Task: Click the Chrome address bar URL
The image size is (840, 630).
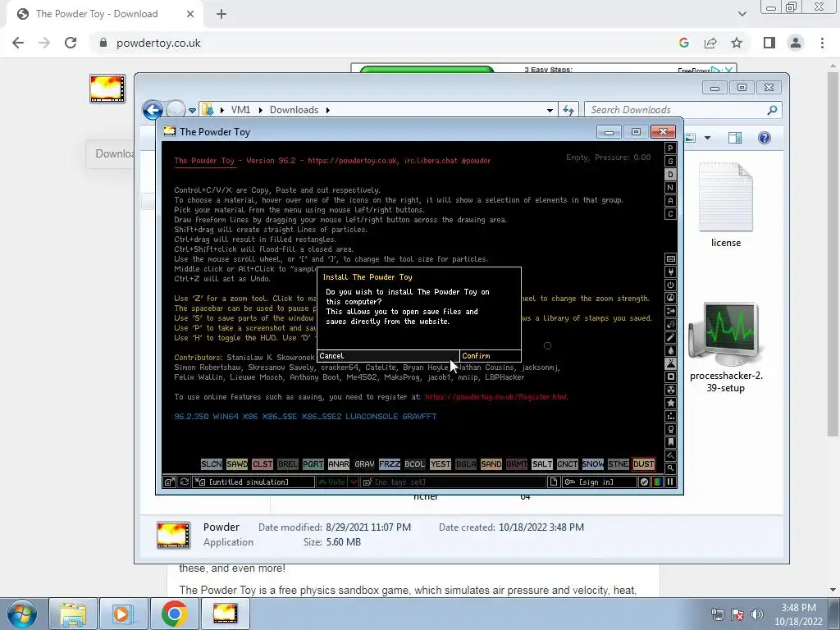Action: pyautogui.click(x=158, y=43)
